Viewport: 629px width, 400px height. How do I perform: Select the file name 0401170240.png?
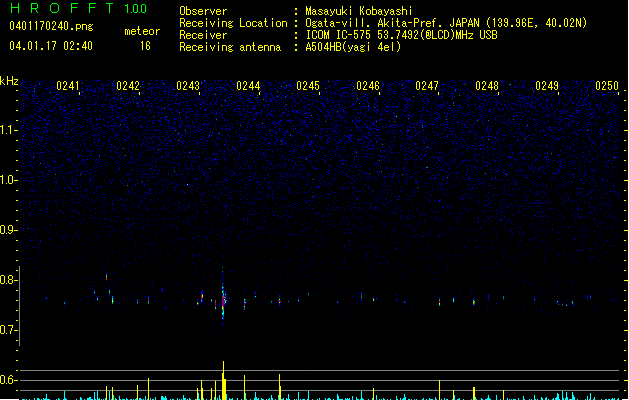(x=51, y=26)
